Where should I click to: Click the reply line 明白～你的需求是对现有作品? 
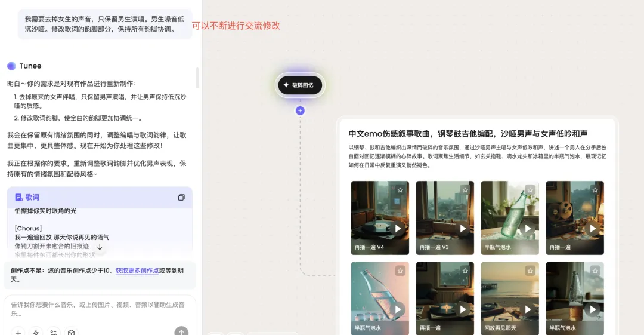pyautogui.click(x=72, y=84)
